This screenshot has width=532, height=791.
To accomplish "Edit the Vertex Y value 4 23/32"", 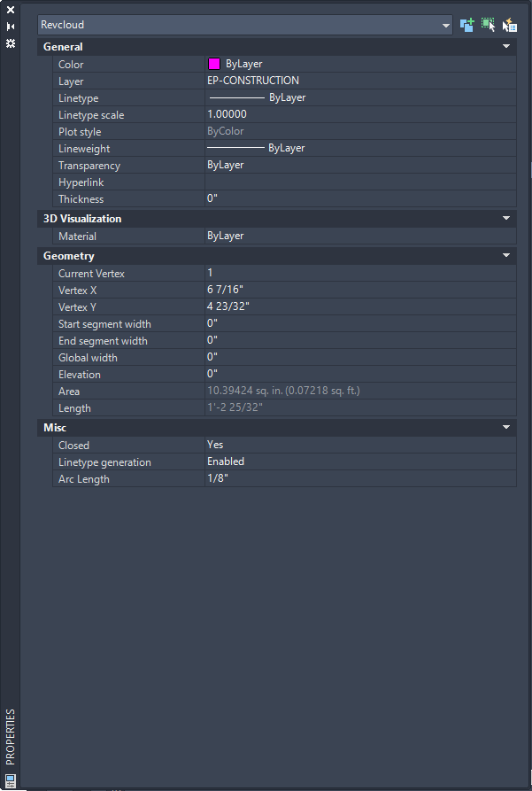I will pos(360,306).
